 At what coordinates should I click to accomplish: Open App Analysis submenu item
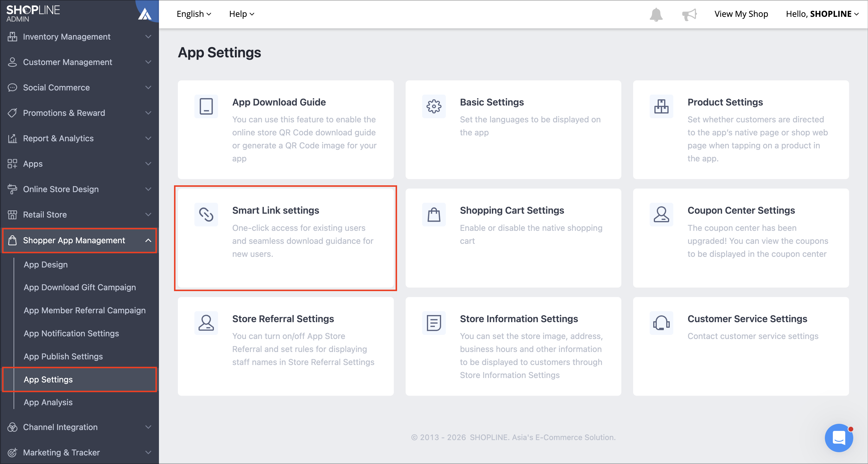[x=48, y=402]
